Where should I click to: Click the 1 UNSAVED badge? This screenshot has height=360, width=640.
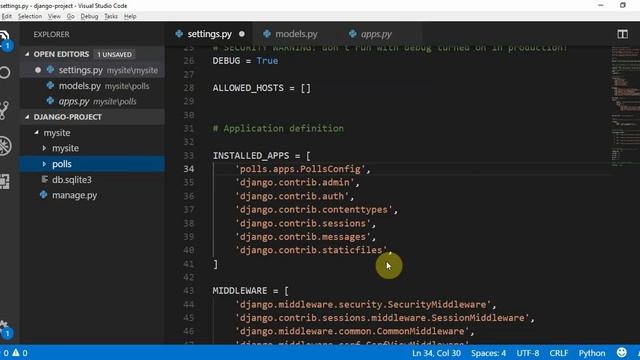[114, 54]
